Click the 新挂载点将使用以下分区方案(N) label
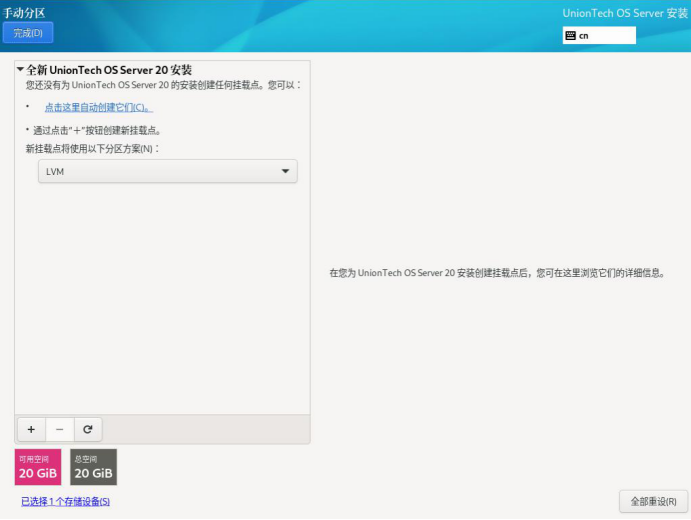Screen dimensions: 691x520 (93, 149)
